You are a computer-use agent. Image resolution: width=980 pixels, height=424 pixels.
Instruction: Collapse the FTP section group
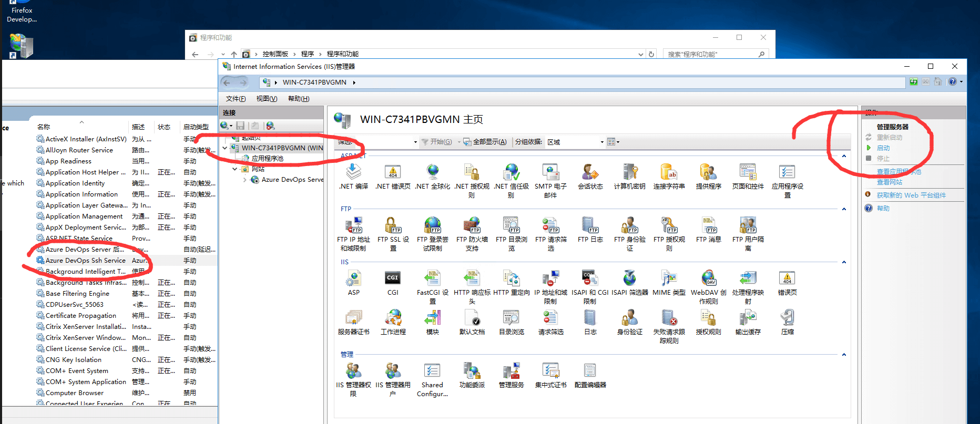click(x=844, y=209)
